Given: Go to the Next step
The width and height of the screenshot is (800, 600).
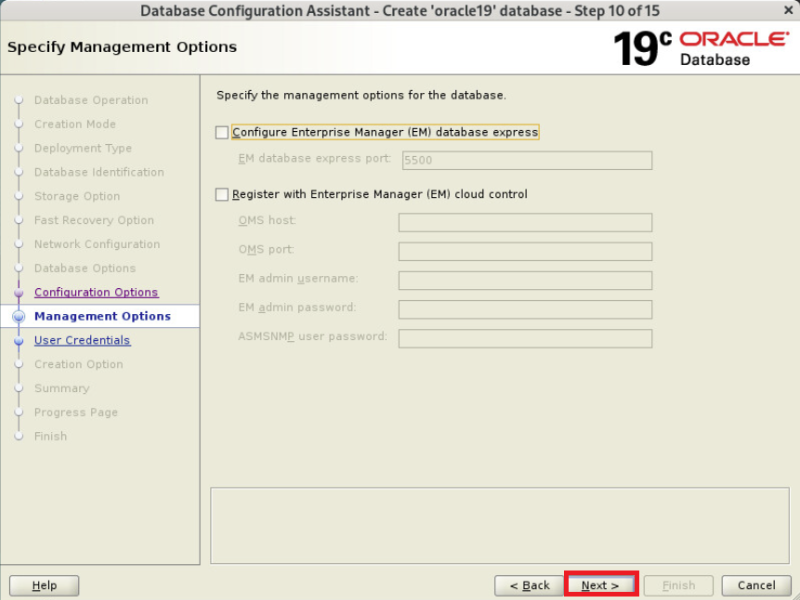Looking at the screenshot, I should click(x=601, y=585).
